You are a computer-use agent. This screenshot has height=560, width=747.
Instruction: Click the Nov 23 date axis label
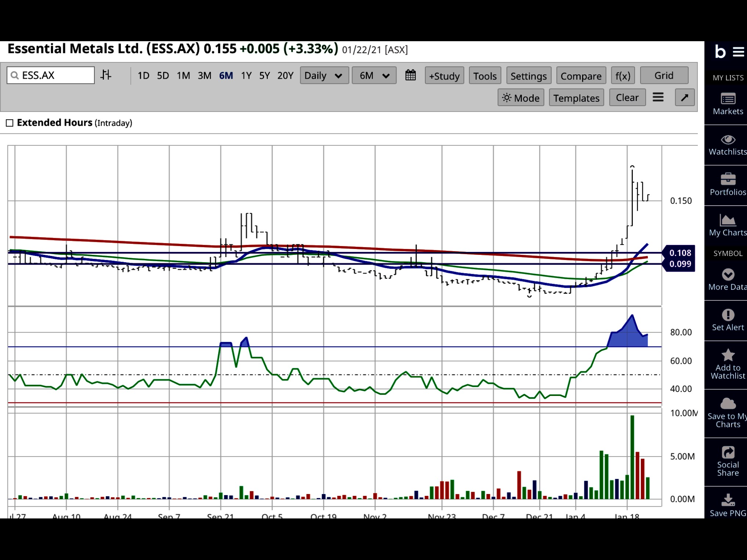[442, 516]
